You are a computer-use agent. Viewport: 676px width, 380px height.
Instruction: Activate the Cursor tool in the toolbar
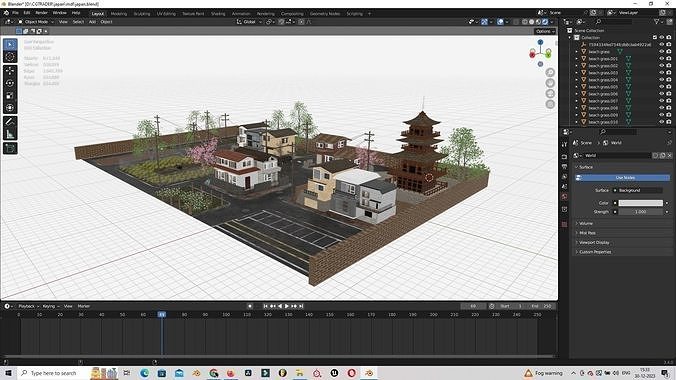click(x=10, y=57)
